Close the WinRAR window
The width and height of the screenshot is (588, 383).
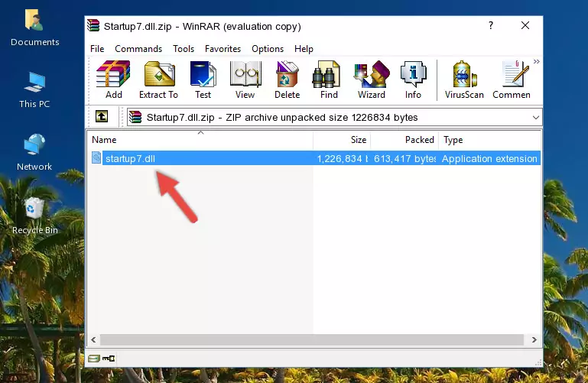[525, 25]
